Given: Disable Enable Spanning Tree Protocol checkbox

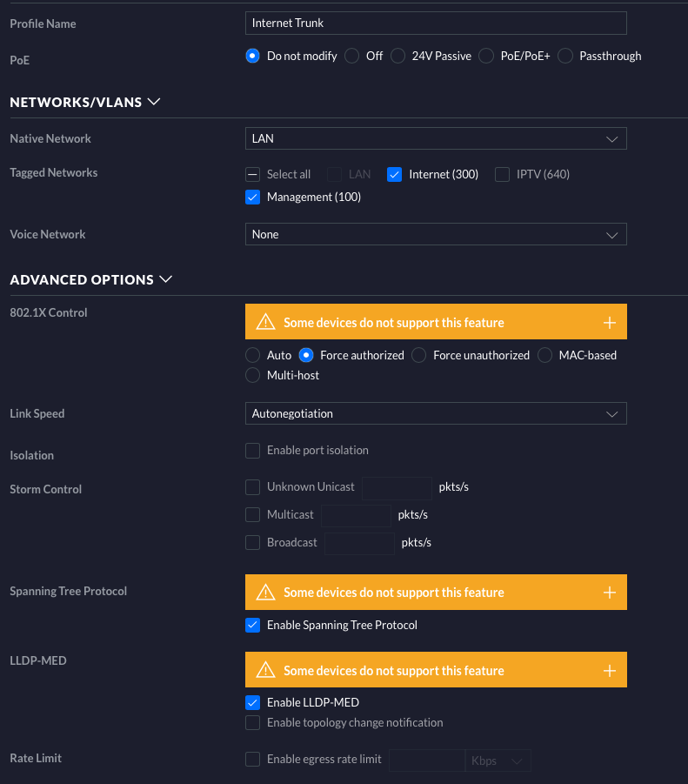Looking at the screenshot, I should tap(253, 625).
